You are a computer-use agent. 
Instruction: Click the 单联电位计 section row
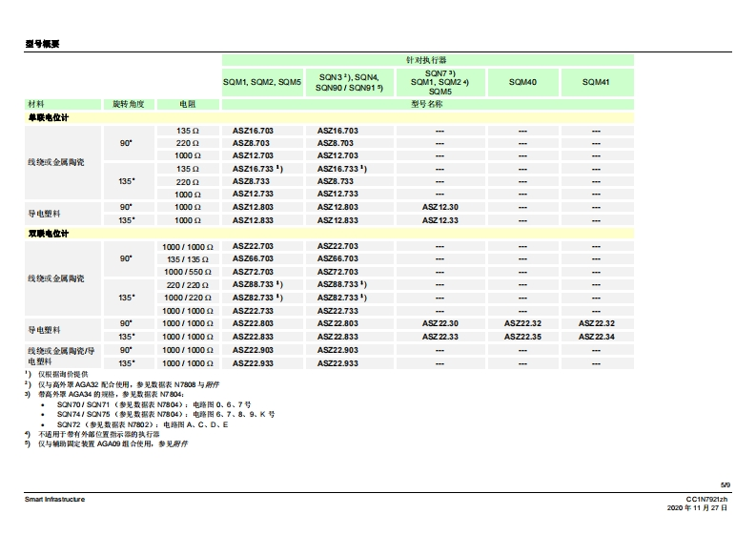click(48, 117)
